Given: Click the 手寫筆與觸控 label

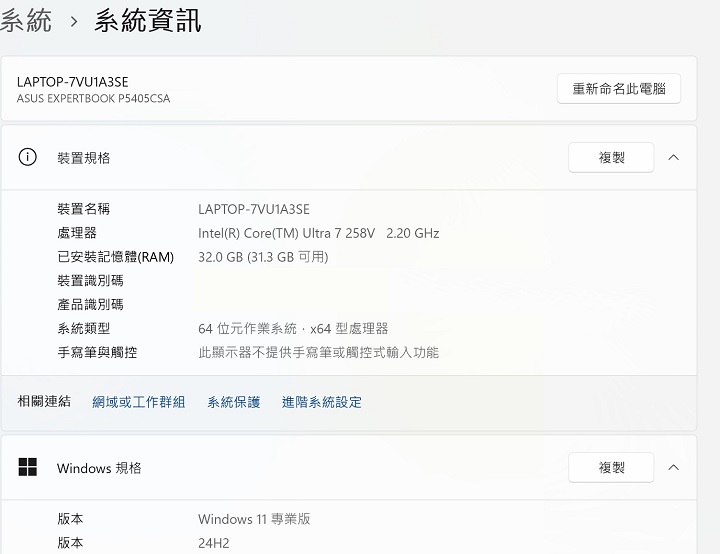Looking at the screenshot, I should point(97,352).
